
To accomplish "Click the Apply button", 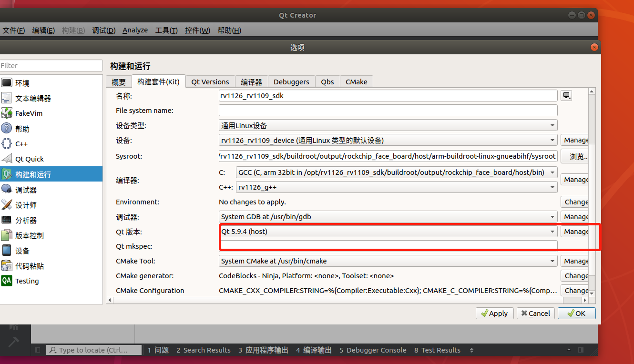I will [x=494, y=313].
